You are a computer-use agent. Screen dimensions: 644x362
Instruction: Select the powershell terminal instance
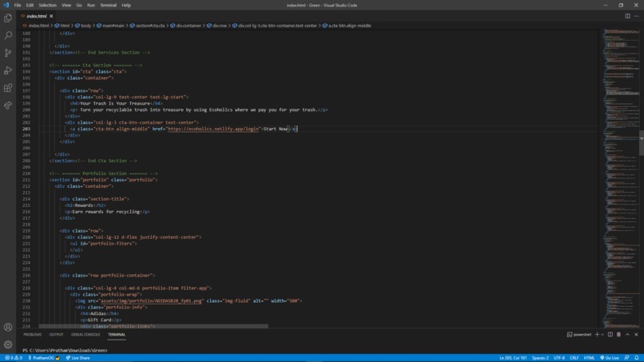click(x=578, y=335)
